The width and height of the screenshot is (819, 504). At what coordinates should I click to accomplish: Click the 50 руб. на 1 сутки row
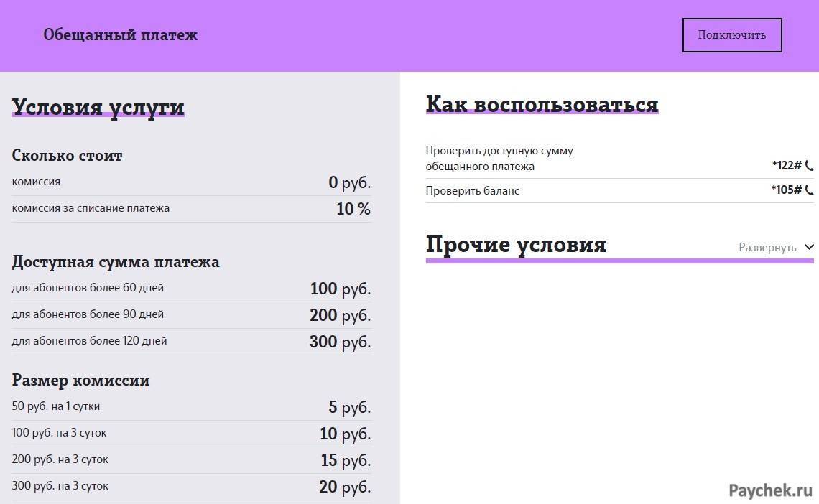point(192,407)
